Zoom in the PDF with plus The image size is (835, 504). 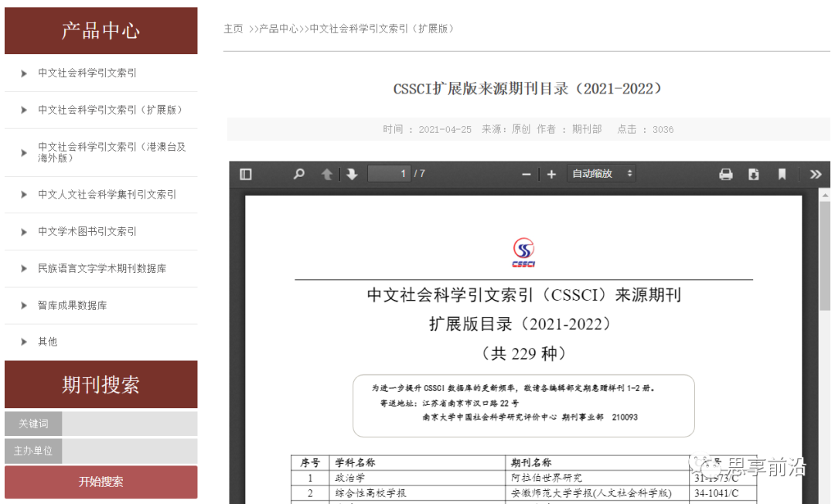[x=551, y=174]
